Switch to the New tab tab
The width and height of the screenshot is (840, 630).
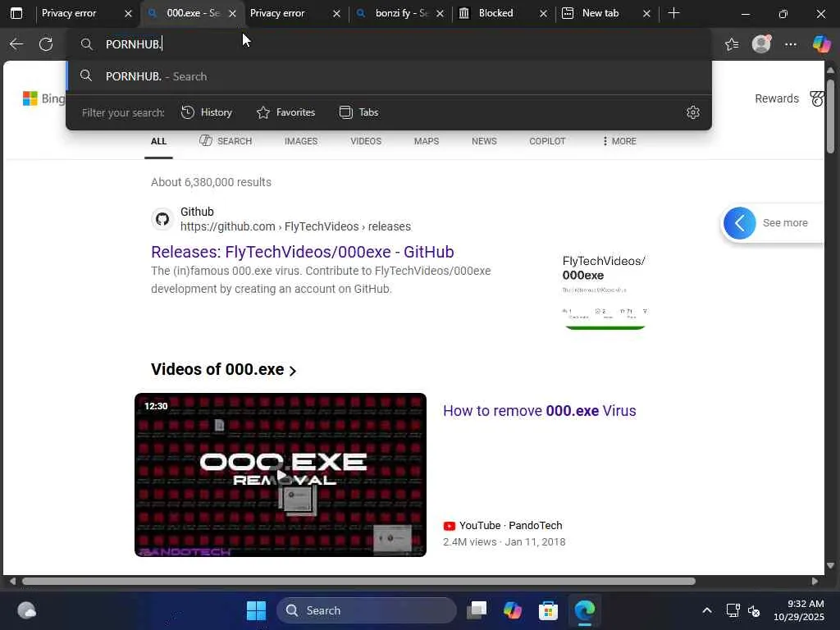point(600,13)
